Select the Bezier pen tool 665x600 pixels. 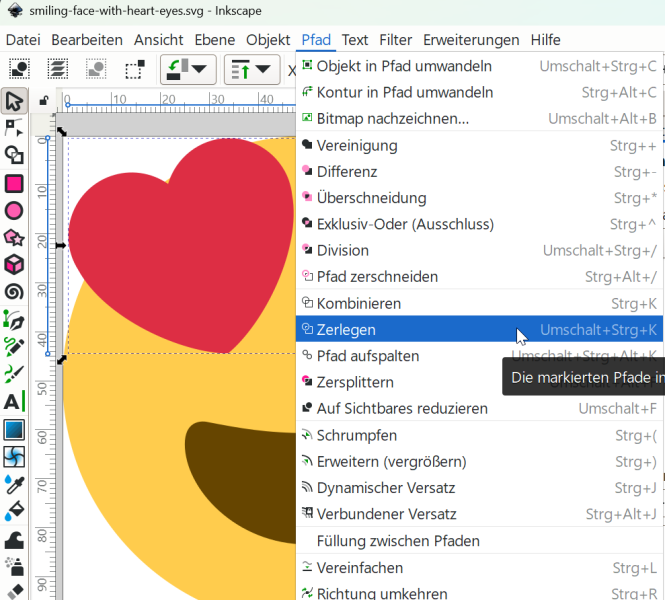(x=14, y=321)
